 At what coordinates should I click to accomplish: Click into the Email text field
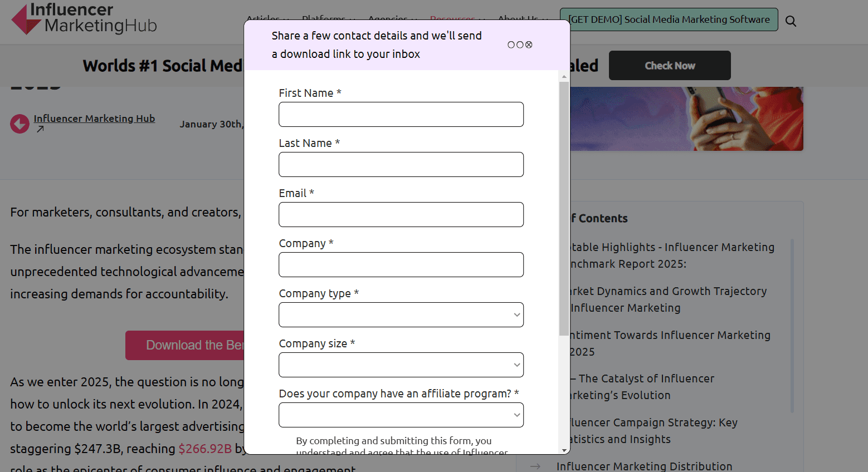[x=401, y=215]
